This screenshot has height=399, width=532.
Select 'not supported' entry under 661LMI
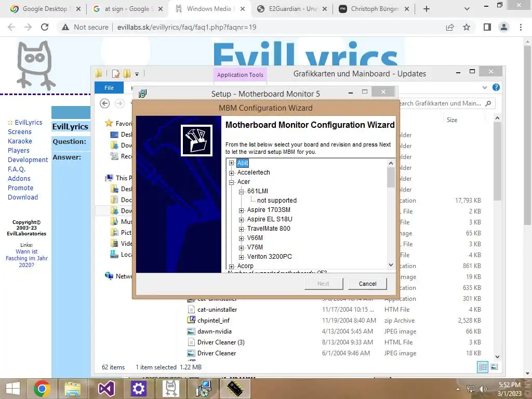point(277,201)
